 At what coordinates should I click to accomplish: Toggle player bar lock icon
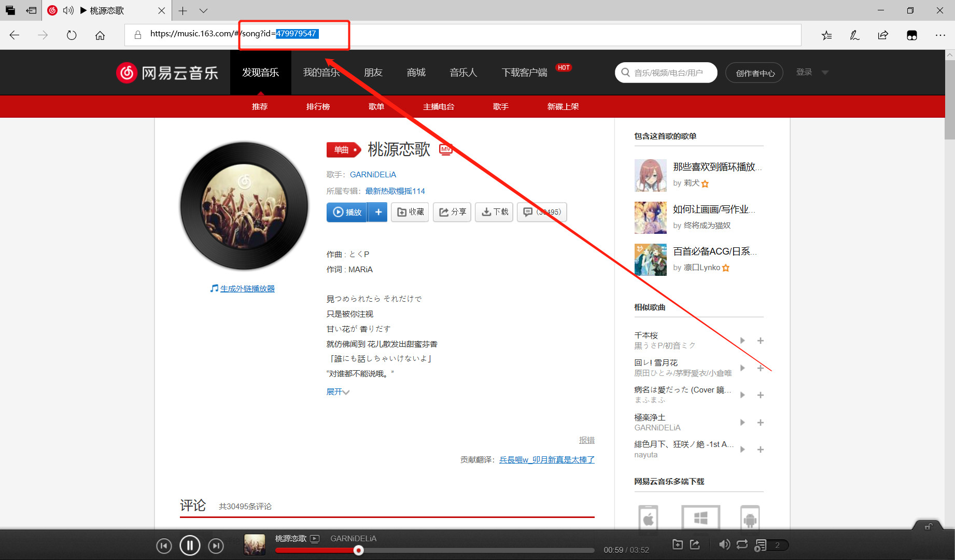click(928, 527)
